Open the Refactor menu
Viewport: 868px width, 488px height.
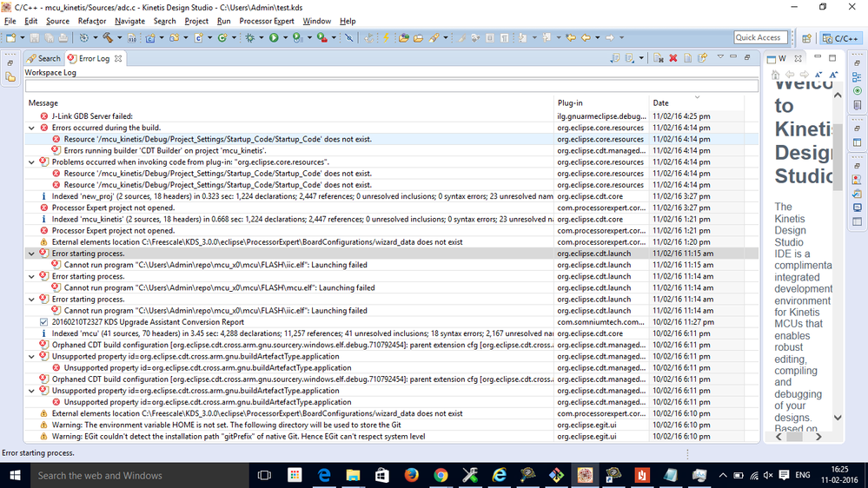pyautogui.click(x=92, y=21)
